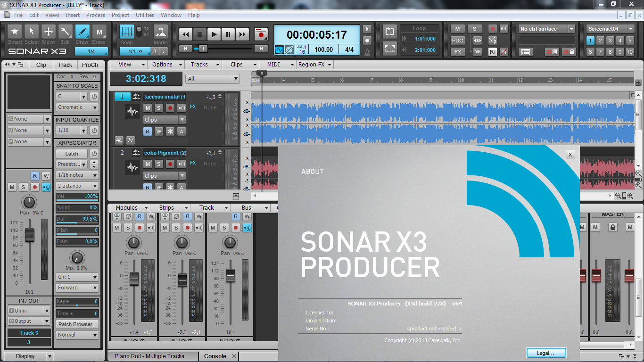Viewport: 644px width, 362px height.
Task: Switch to screenset 2
Action: (600, 41)
